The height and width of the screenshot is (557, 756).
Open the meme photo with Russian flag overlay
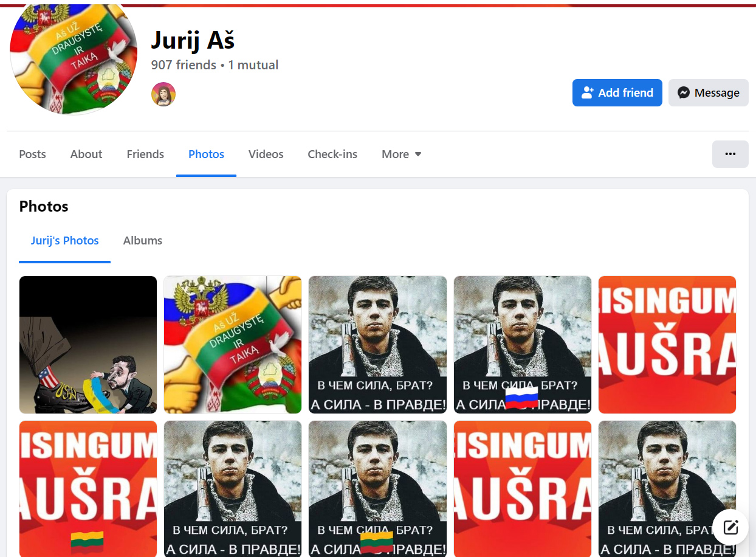click(522, 345)
